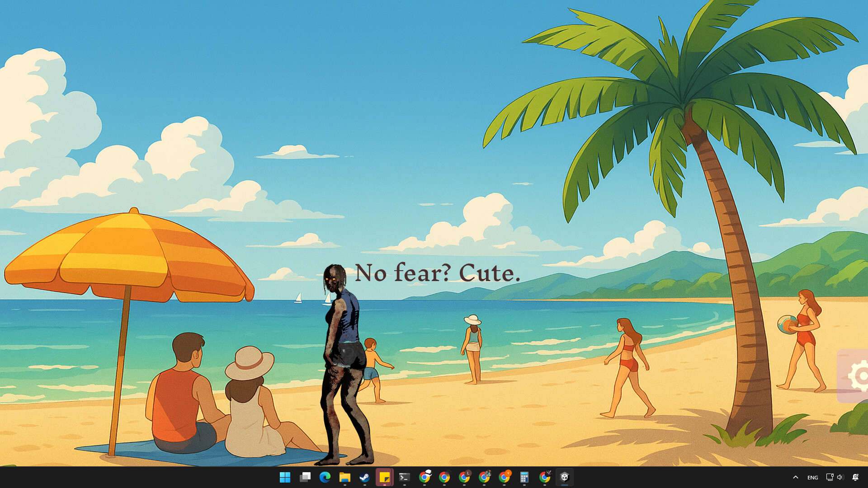Open the Start menu
868x488 pixels.
pos(285,477)
